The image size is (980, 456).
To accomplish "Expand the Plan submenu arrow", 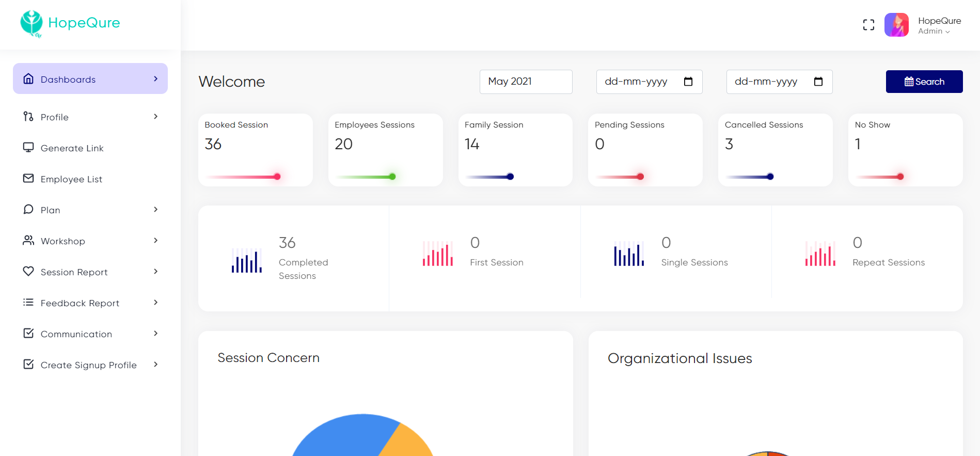I will 155,210.
